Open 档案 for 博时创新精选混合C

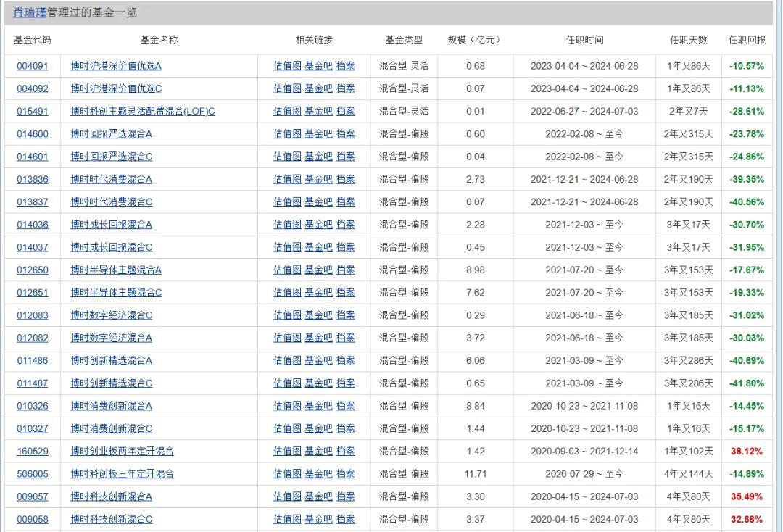[x=346, y=383]
